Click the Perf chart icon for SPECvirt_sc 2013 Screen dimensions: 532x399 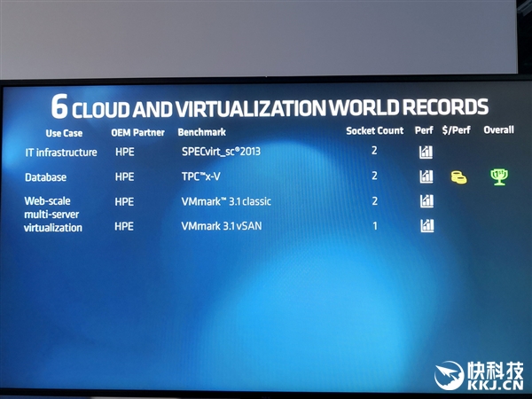(426, 153)
